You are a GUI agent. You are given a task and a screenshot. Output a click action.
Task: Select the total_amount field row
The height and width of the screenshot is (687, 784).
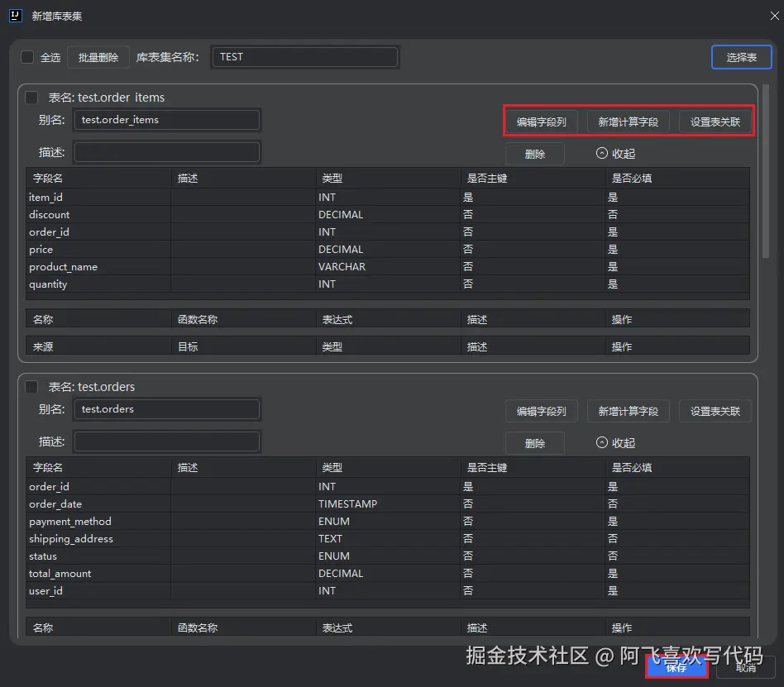(388, 574)
